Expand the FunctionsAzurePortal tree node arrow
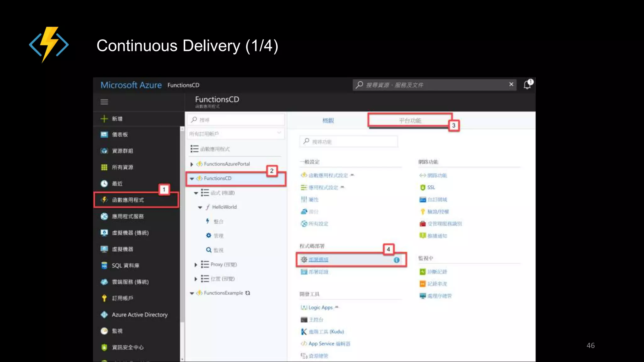 coord(192,164)
